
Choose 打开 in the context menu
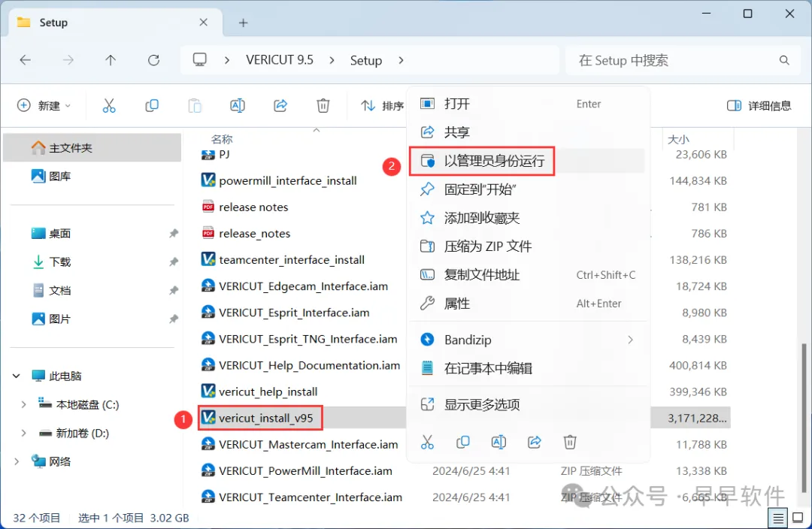pyautogui.click(x=528, y=104)
